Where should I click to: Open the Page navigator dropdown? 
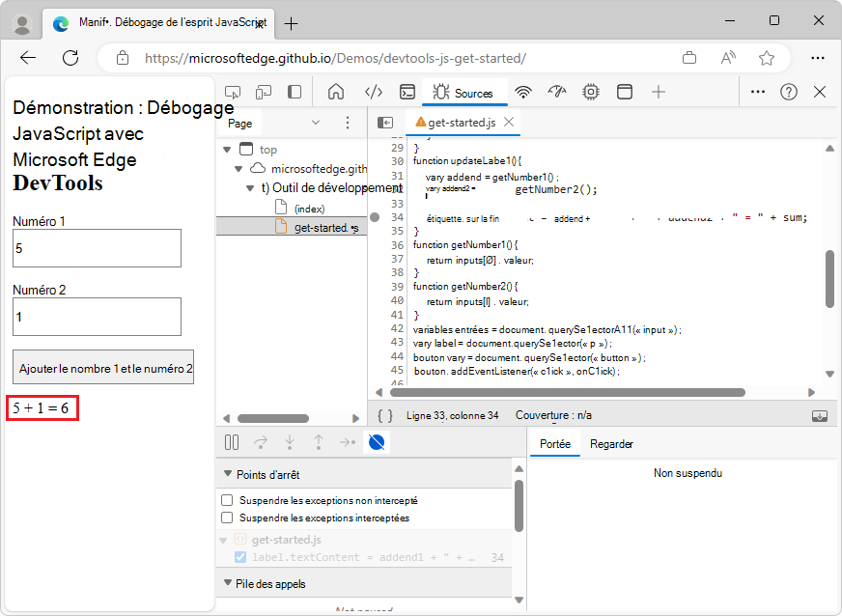[316, 123]
